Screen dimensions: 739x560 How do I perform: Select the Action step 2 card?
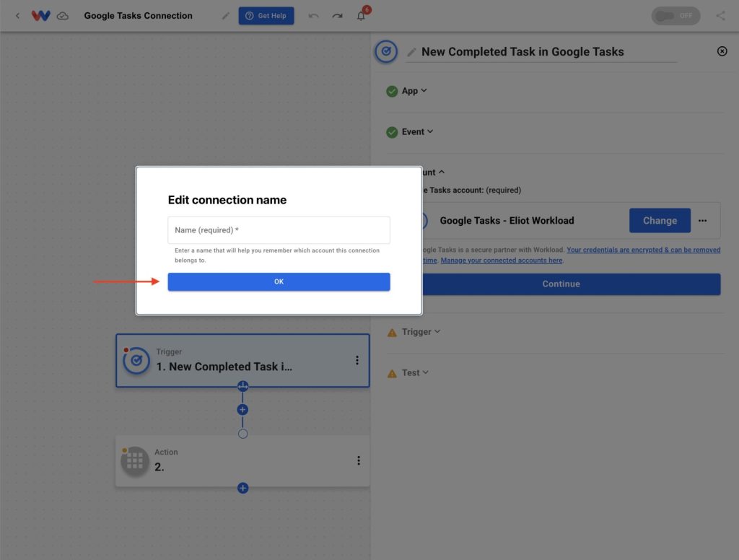point(242,461)
